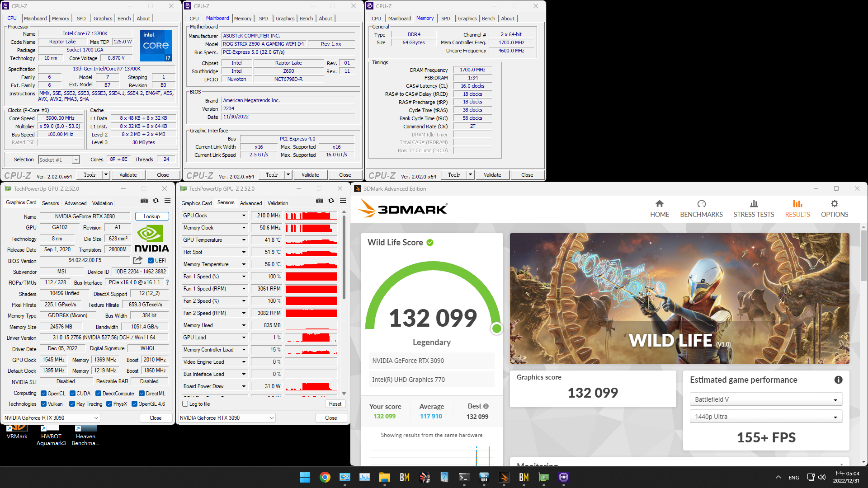The height and width of the screenshot is (488, 868).
Task: Click the green score gauge indicator knob
Action: 496,328
